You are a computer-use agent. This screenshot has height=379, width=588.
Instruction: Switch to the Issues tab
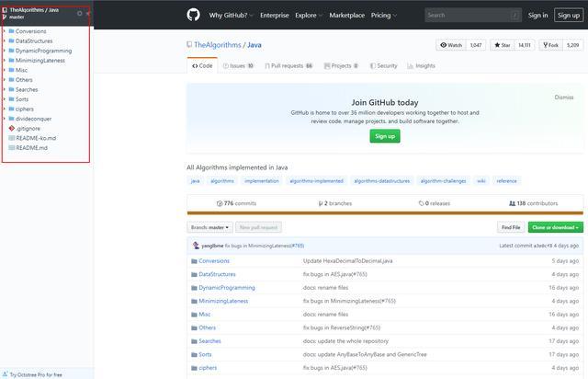pos(238,65)
